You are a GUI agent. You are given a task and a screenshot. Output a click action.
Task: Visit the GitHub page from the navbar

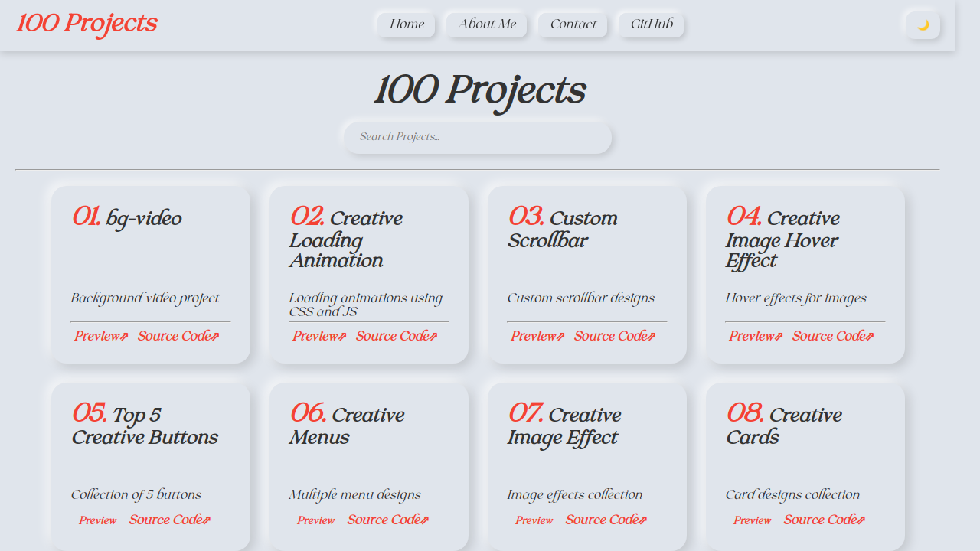(650, 24)
